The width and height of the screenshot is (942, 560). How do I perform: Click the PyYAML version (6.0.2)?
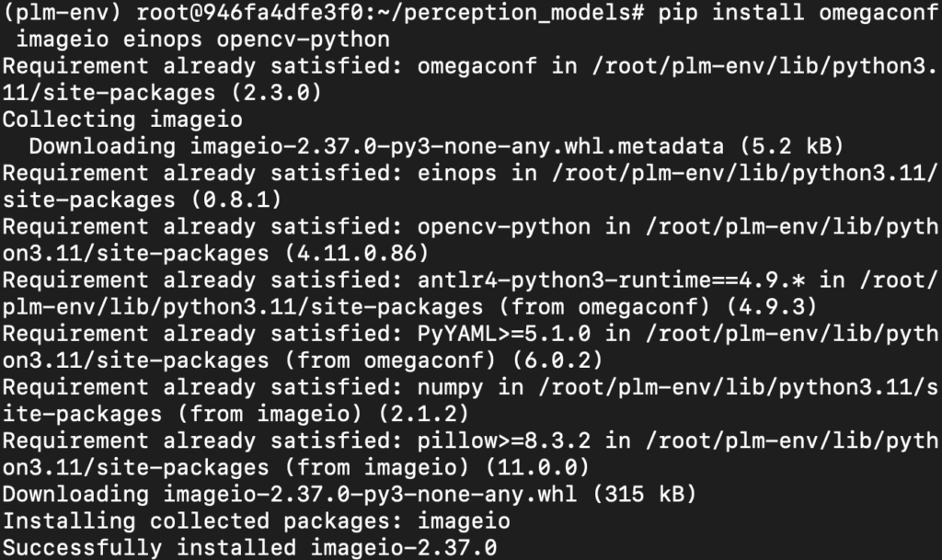pyautogui.click(x=557, y=360)
